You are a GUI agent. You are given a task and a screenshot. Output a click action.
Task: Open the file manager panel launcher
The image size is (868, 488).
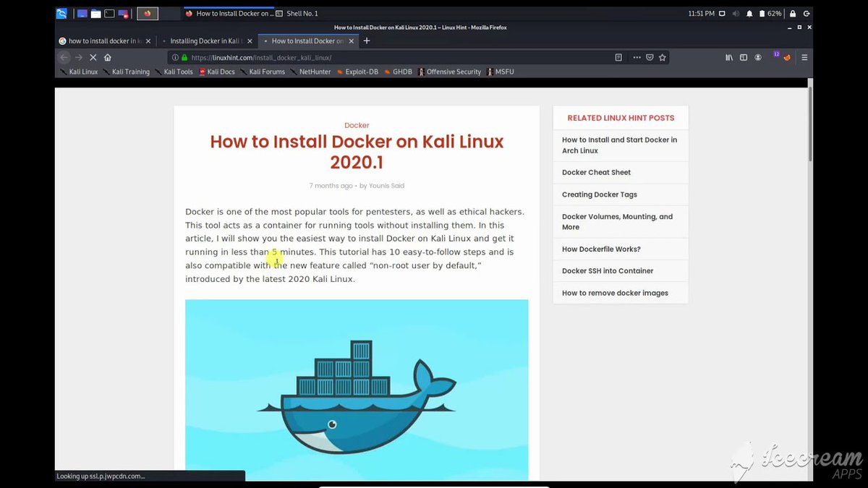(x=95, y=13)
